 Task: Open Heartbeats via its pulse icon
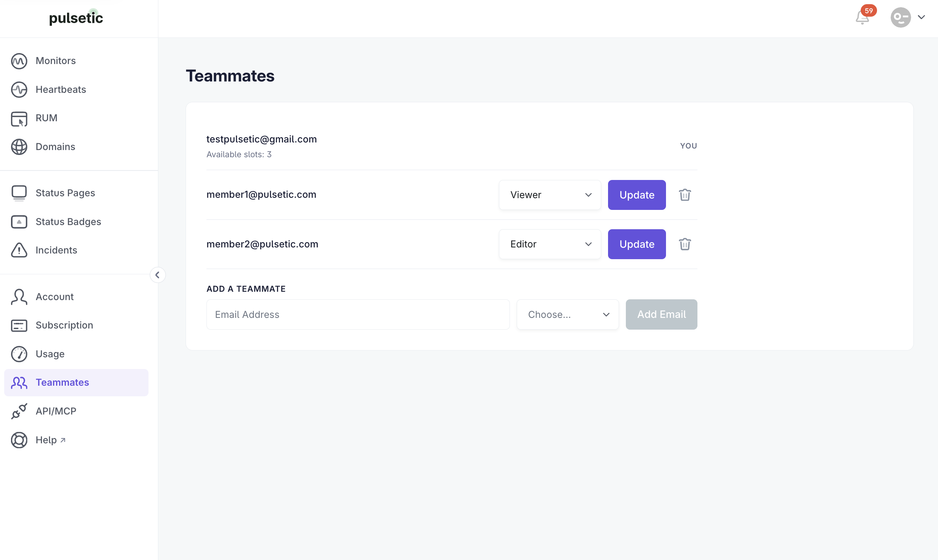19,90
